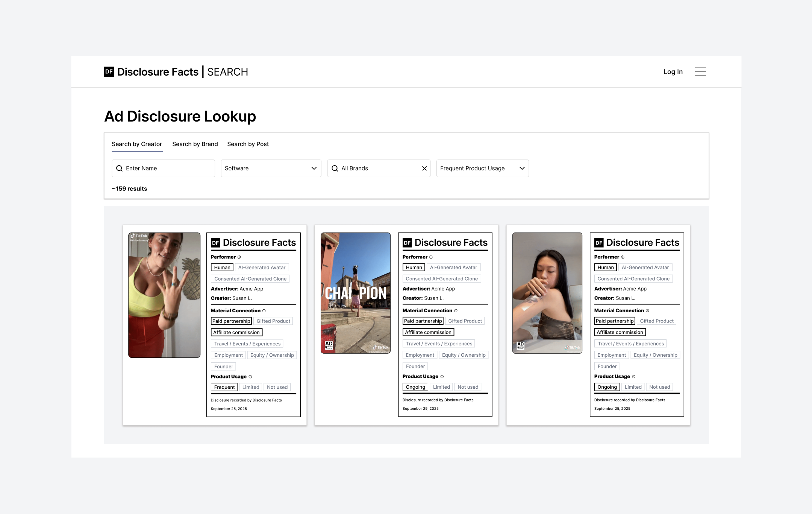Click the Log In link

[673, 72]
